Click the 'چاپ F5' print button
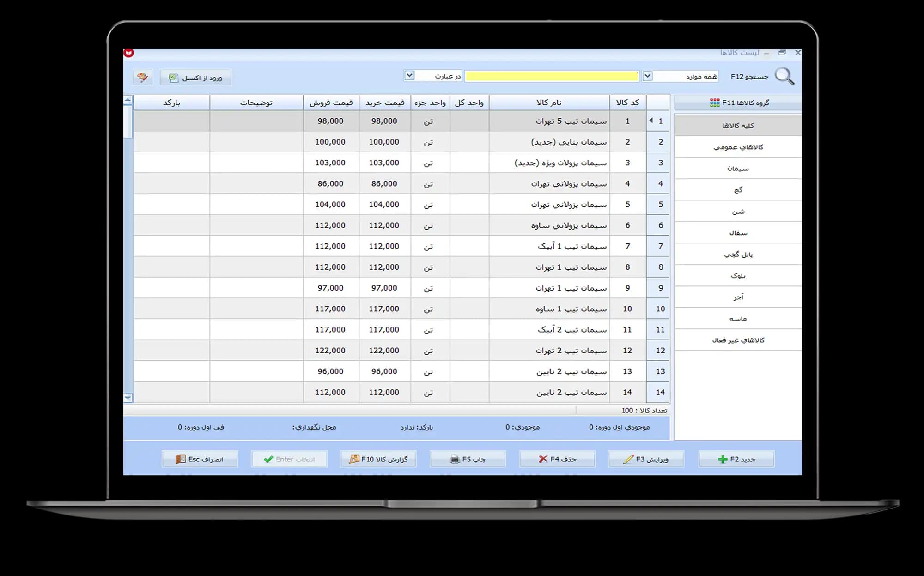The image size is (924, 576). coord(468,459)
